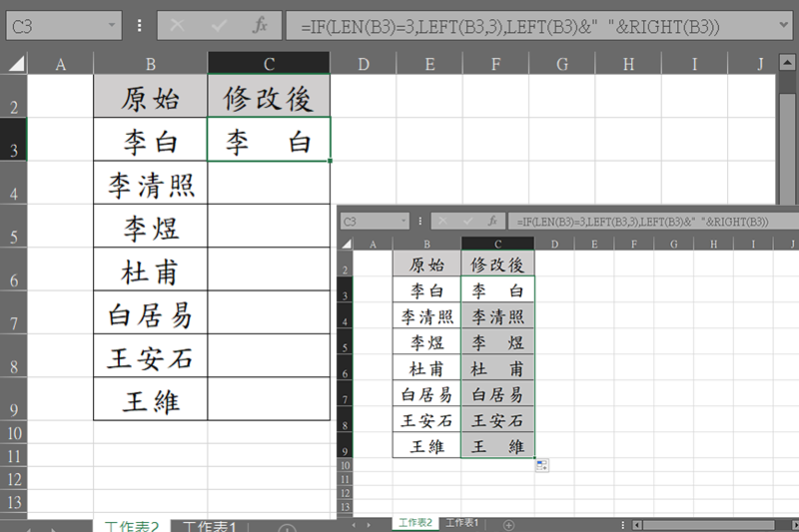Add new sheet with plus icon in inset window
Viewport: 799px width, 532px height.
pyautogui.click(x=508, y=524)
